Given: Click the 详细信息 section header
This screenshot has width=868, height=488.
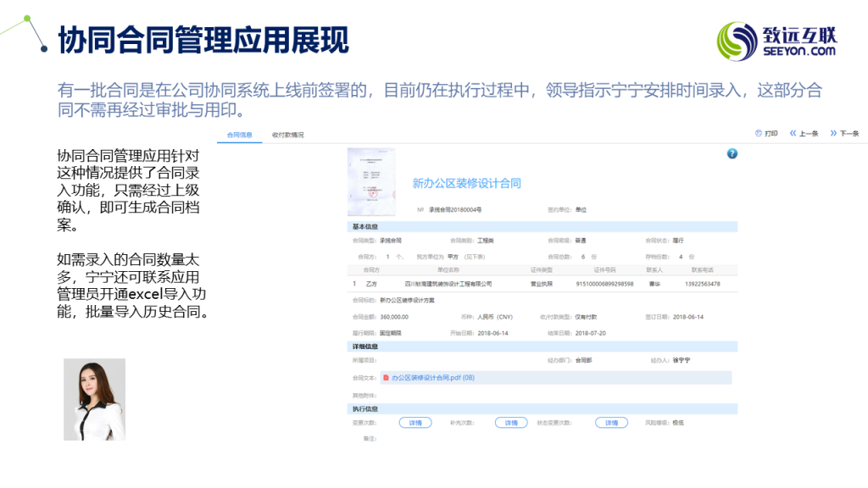Looking at the screenshot, I should 365,347.
